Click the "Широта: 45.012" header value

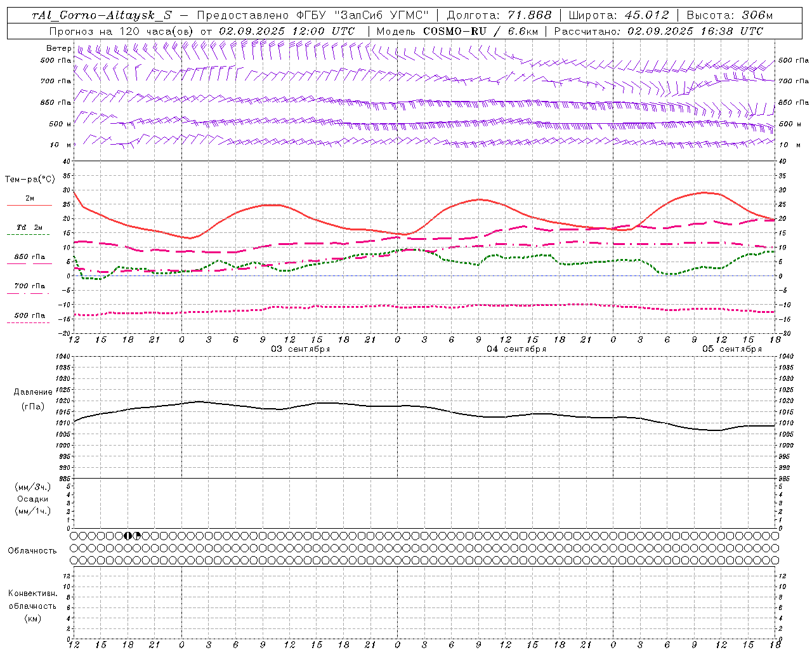point(619,15)
